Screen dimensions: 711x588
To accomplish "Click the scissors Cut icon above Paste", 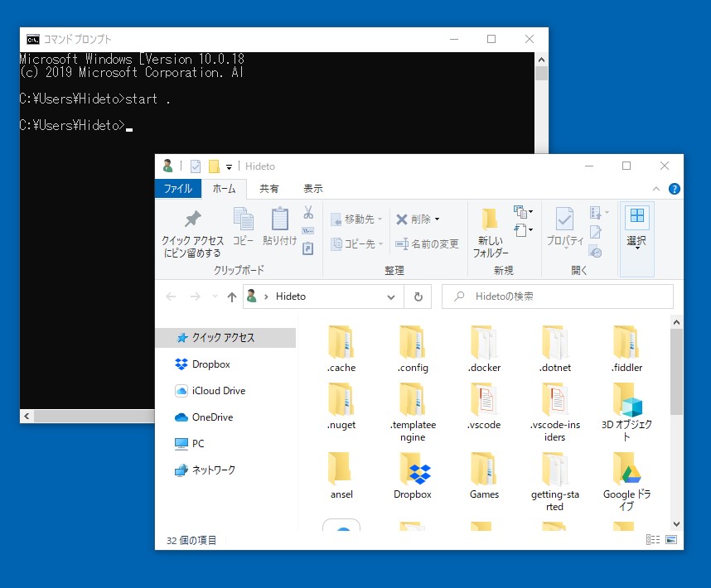I will pos(306,213).
